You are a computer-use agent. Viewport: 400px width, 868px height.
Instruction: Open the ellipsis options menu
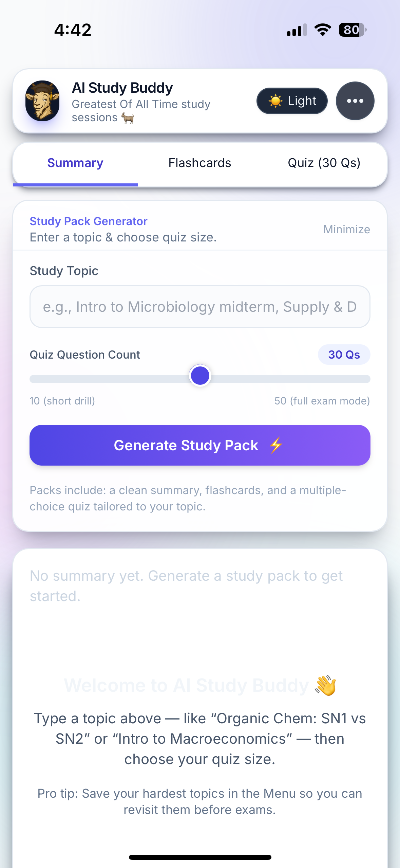[x=355, y=101]
